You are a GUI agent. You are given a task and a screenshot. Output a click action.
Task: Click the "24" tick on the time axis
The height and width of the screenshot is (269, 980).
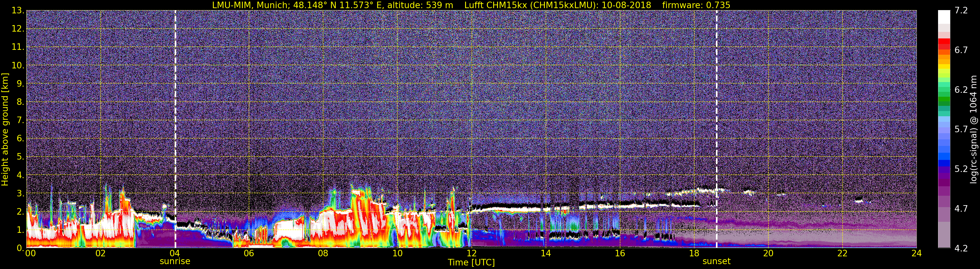point(917,253)
